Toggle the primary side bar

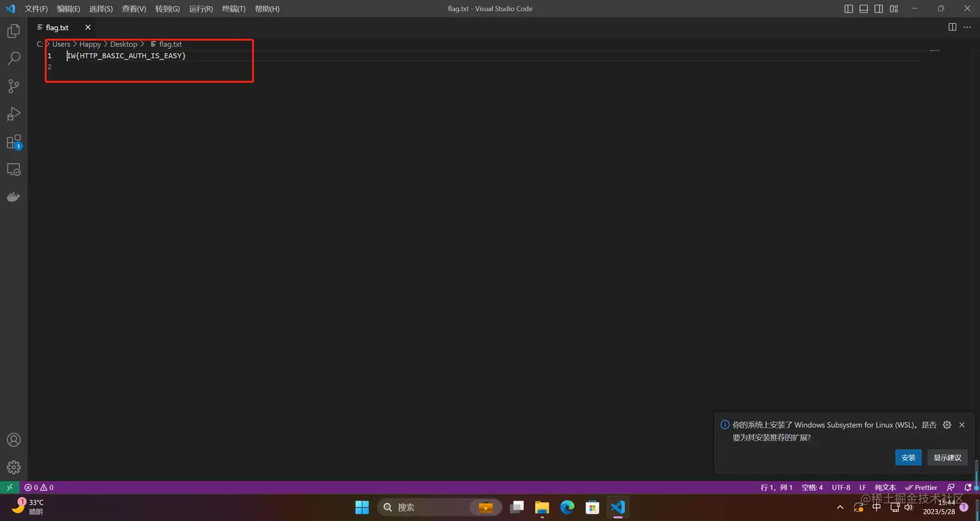tap(849, 8)
